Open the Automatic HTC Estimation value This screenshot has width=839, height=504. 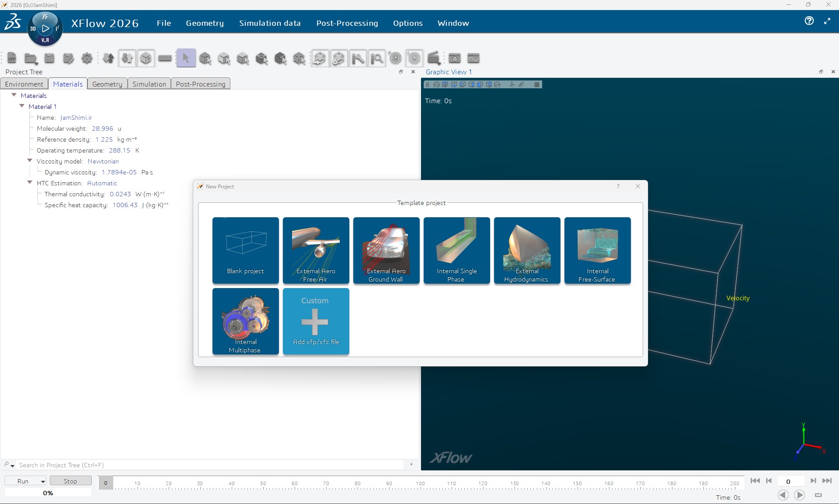tap(102, 183)
